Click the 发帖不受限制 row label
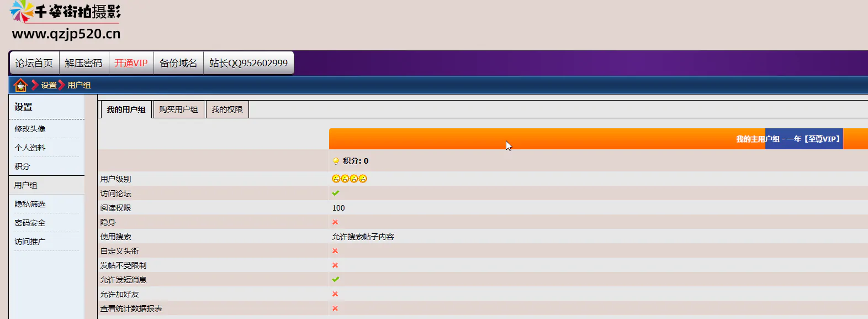 123,265
